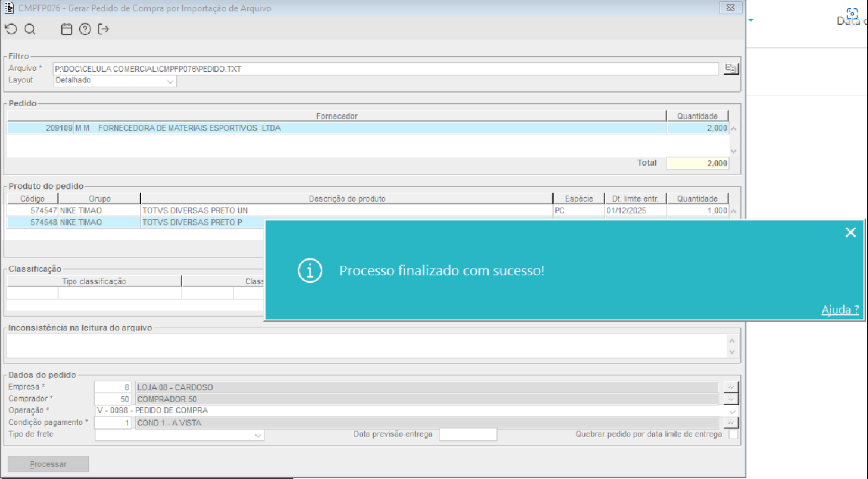Click the Ajuda ? link

click(840, 309)
